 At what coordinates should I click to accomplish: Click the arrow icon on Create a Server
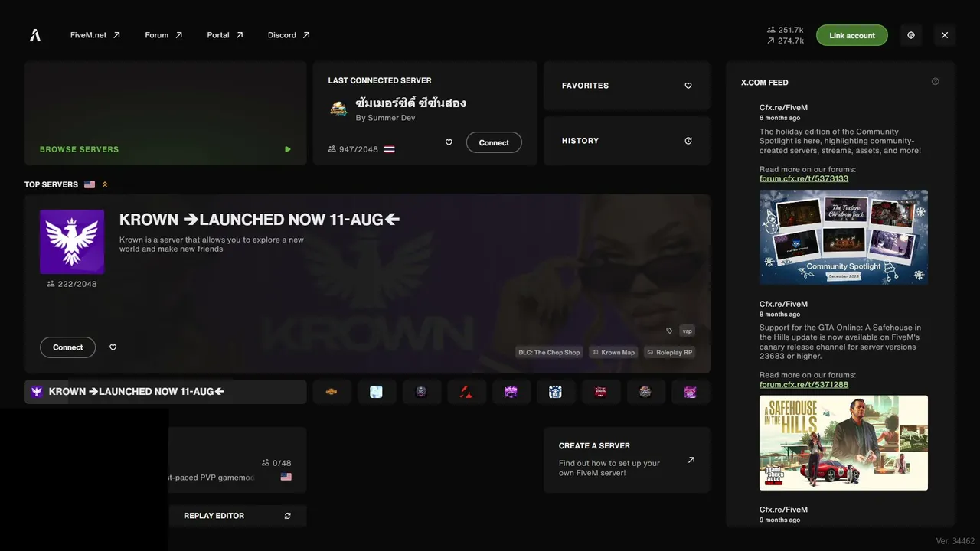(x=691, y=460)
